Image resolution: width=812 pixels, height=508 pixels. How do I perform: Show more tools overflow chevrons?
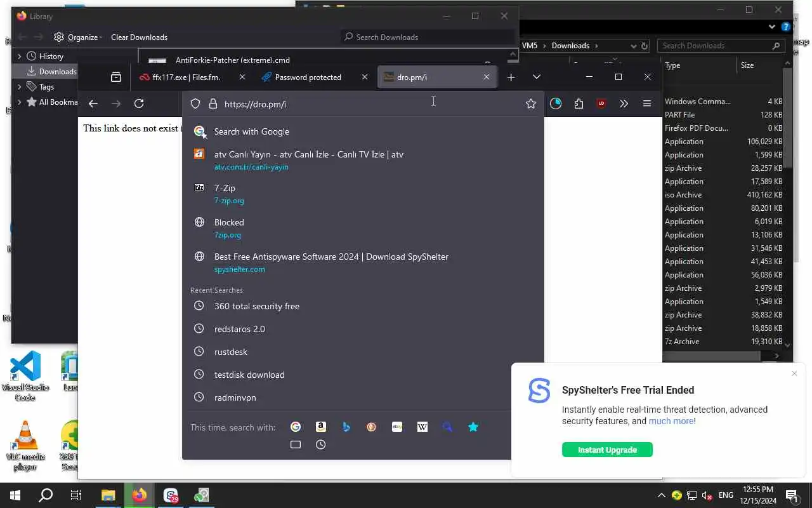click(624, 104)
